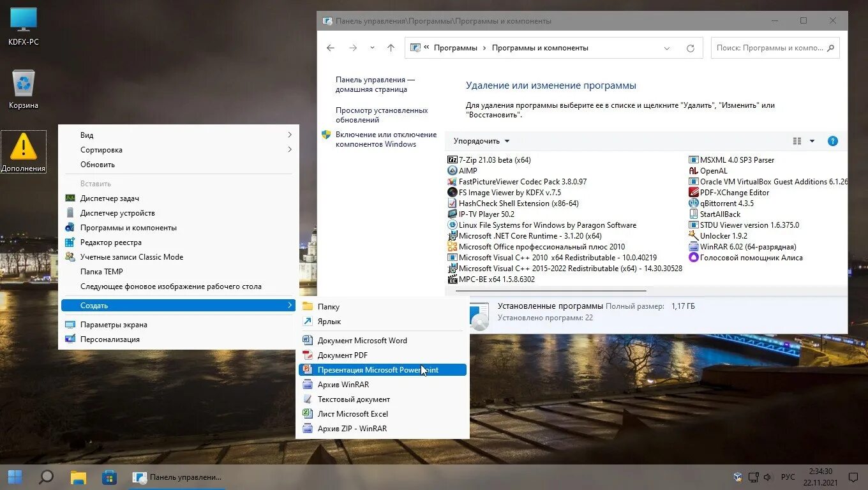Go up one level in Control Panel
Viewport: 868px width, 490px height.
click(x=391, y=48)
